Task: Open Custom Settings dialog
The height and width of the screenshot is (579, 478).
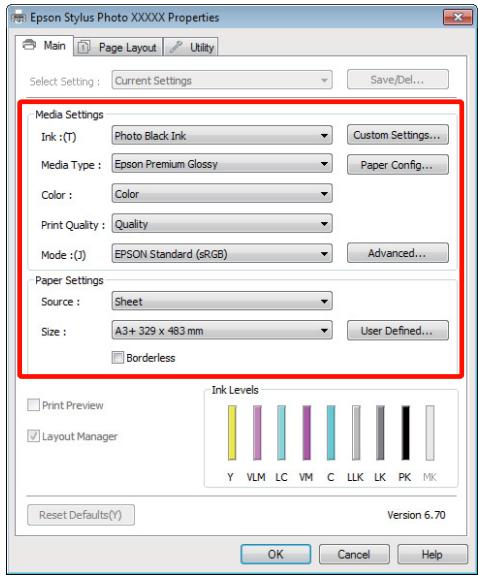Action: [398, 135]
